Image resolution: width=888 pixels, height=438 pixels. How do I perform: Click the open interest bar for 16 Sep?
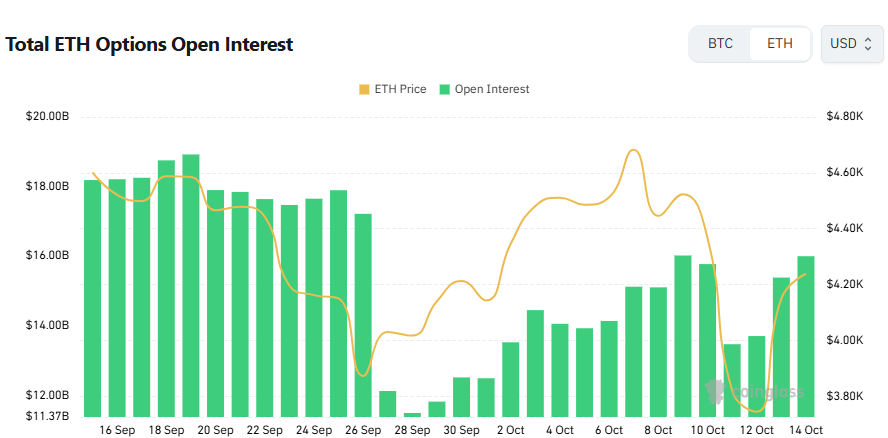click(117, 298)
